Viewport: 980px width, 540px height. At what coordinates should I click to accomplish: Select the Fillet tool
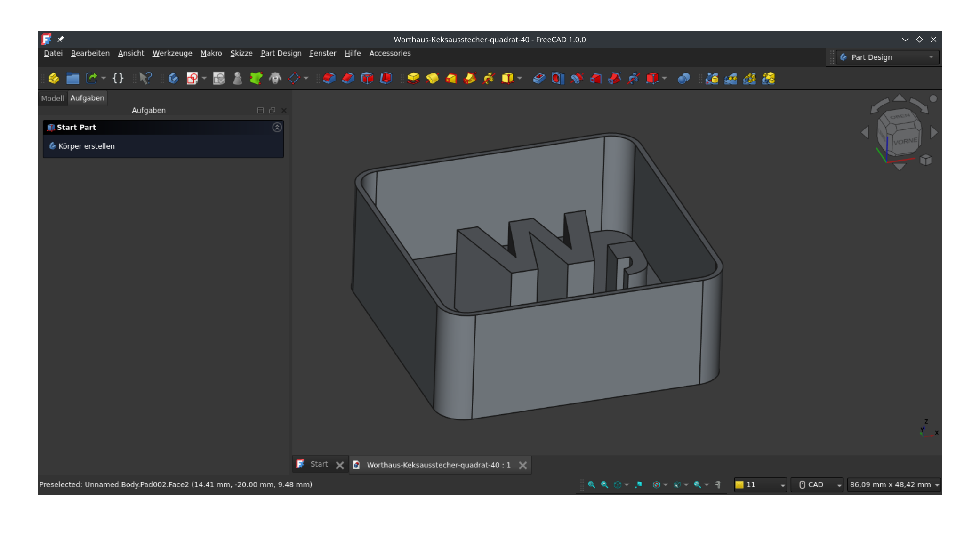click(329, 78)
